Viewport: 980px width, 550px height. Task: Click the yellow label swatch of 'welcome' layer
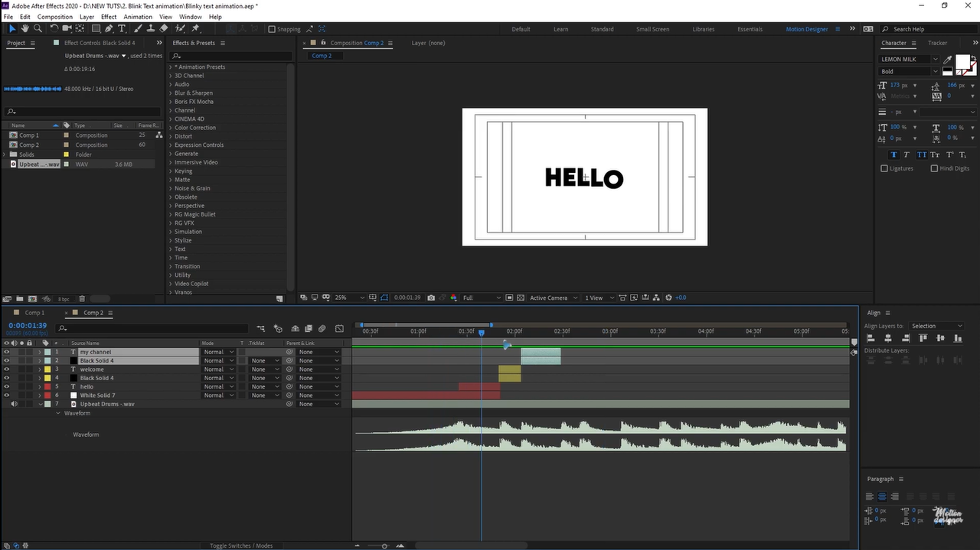pos(47,369)
